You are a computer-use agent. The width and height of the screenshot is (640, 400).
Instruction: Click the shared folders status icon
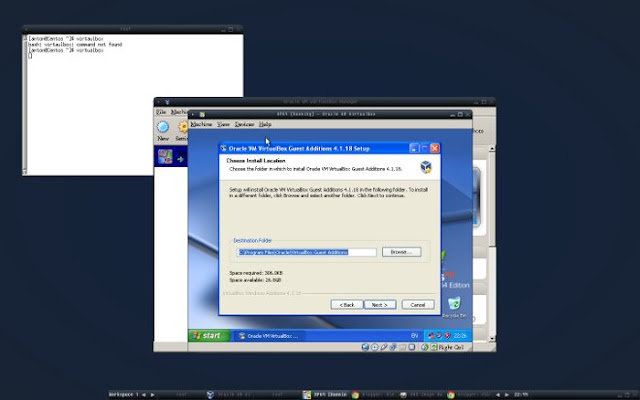(402, 347)
